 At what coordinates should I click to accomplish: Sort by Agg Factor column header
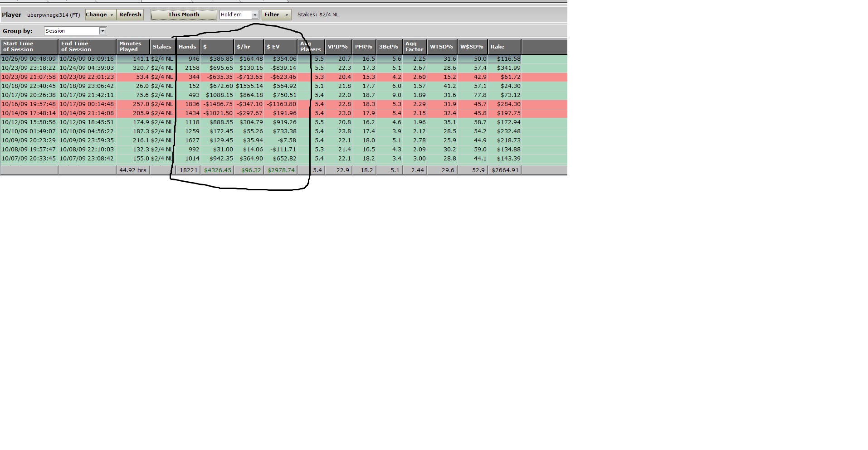point(414,47)
